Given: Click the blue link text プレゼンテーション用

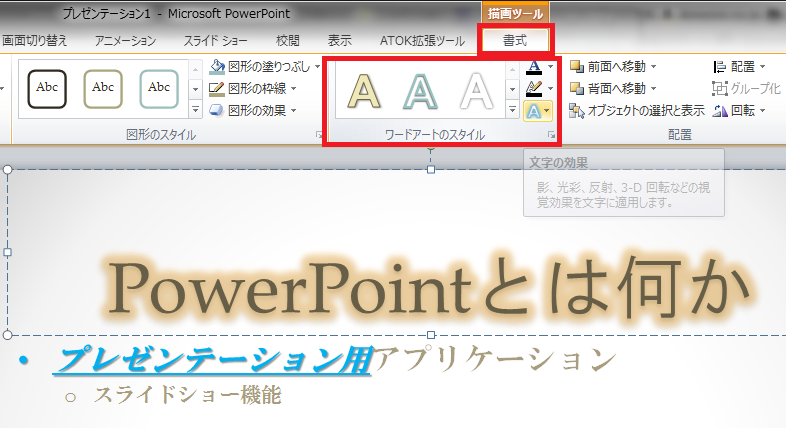Looking at the screenshot, I should (x=214, y=359).
